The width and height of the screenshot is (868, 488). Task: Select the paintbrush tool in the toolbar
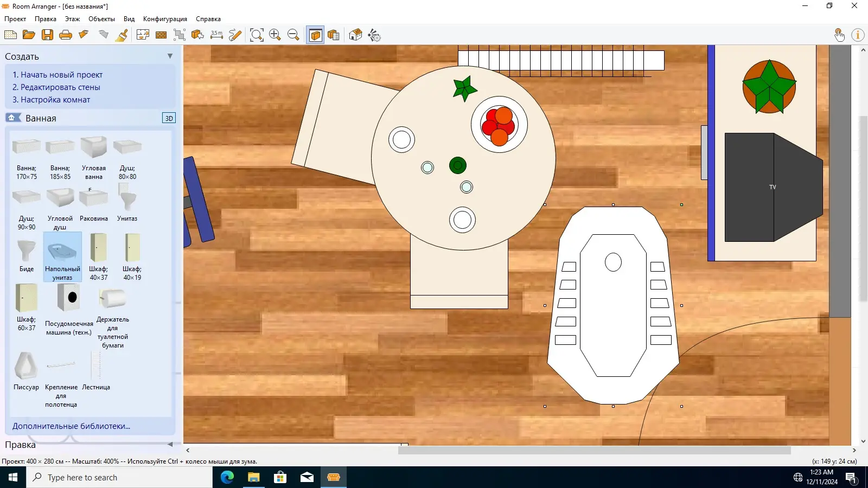(x=122, y=35)
